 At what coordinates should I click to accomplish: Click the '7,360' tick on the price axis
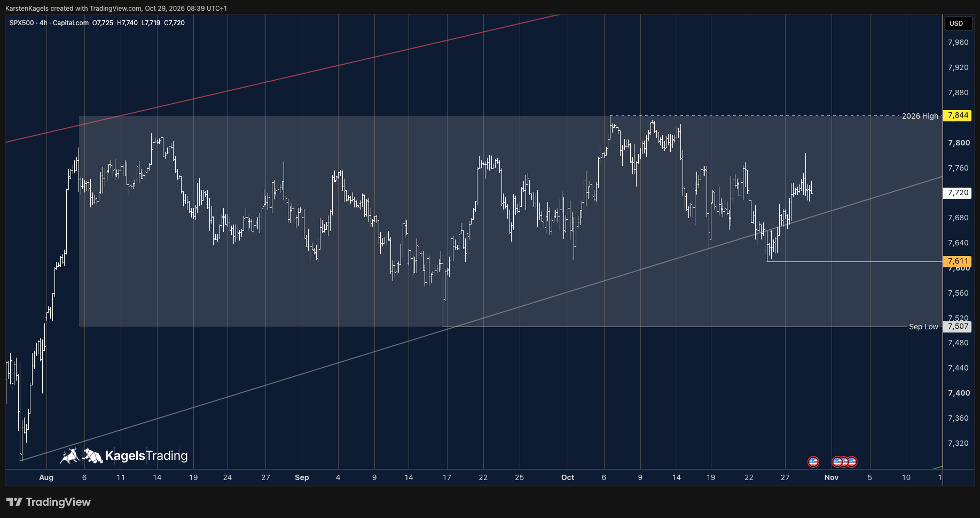(x=958, y=418)
